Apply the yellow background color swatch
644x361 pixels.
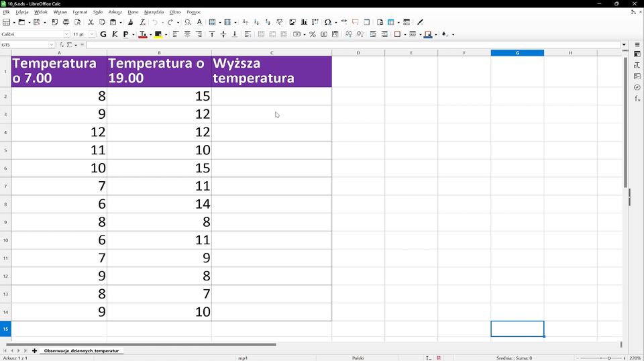[158, 34]
